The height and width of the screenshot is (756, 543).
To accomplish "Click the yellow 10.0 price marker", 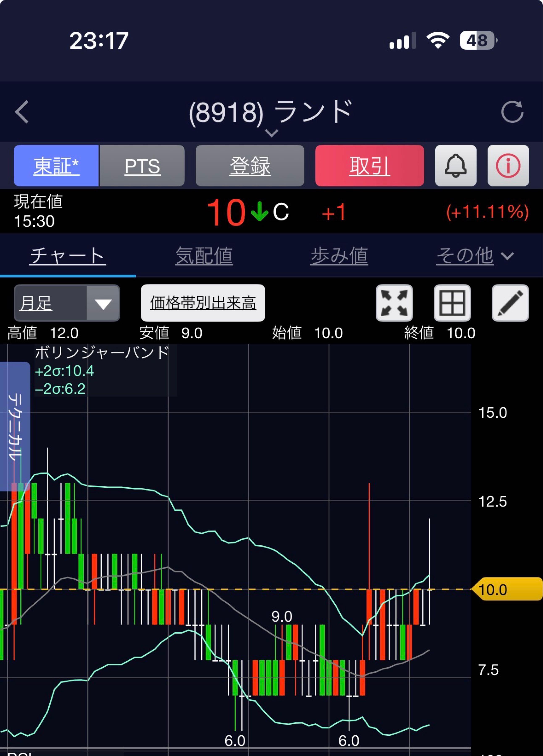I will (507, 589).
